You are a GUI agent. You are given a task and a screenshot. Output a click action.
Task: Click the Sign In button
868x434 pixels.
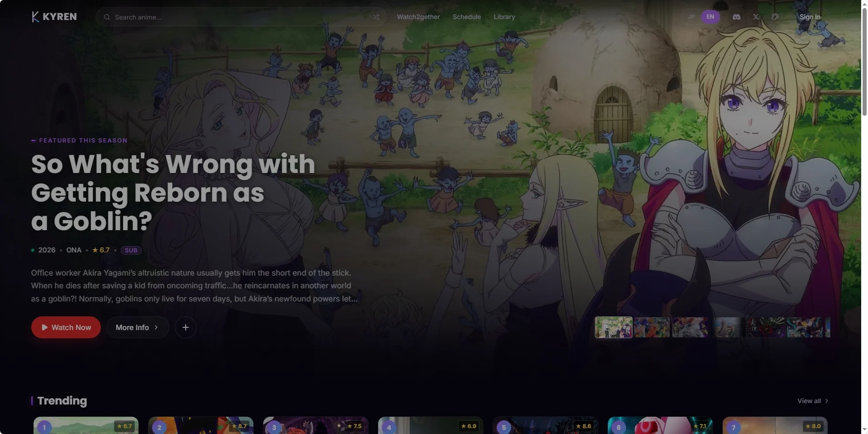[810, 17]
